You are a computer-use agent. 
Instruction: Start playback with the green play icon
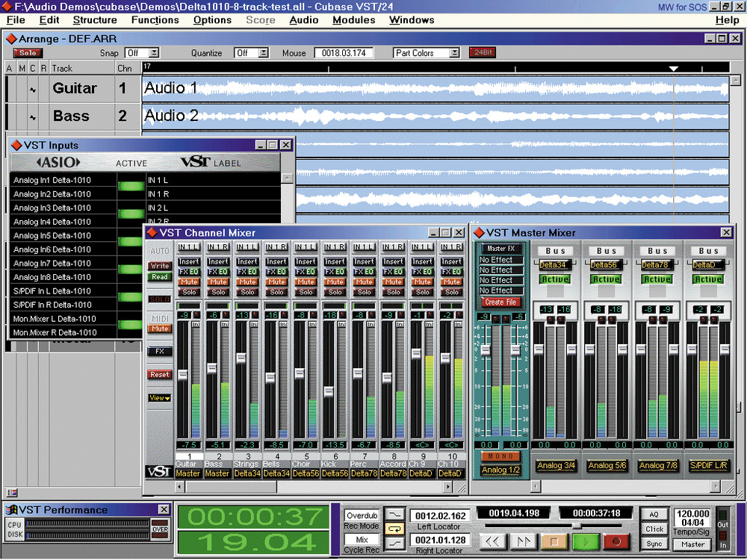(x=585, y=543)
